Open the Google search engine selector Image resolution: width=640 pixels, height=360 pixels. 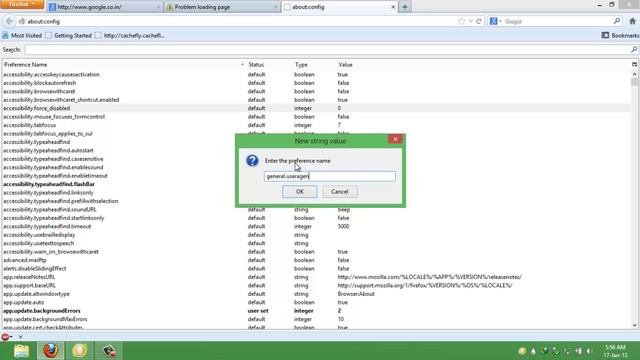pyautogui.click(x=495, y=21)
